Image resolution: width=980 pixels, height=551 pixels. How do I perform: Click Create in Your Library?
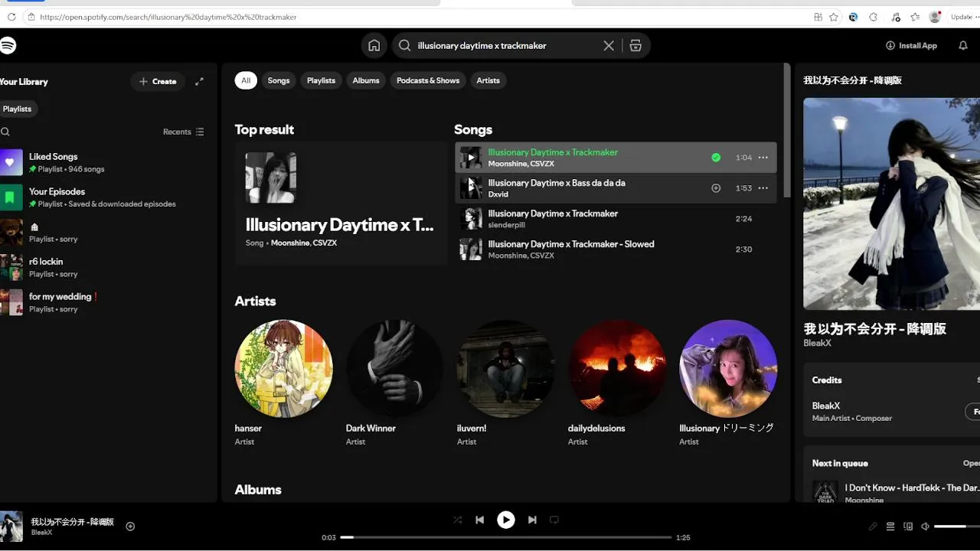[x=158, y=81]
